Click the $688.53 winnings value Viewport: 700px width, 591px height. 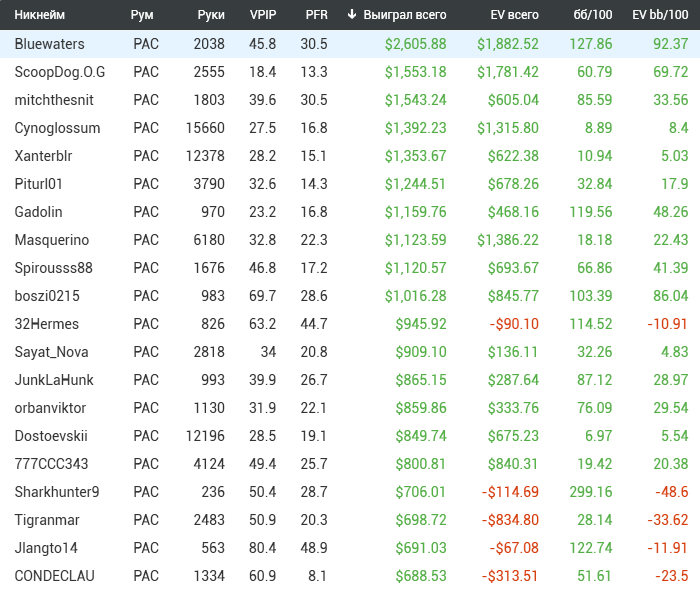[x=421, y=576]
